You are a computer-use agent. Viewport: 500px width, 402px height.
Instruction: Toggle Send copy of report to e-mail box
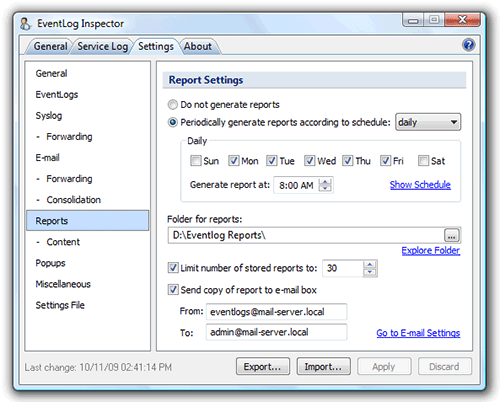(x=173, y=289)
